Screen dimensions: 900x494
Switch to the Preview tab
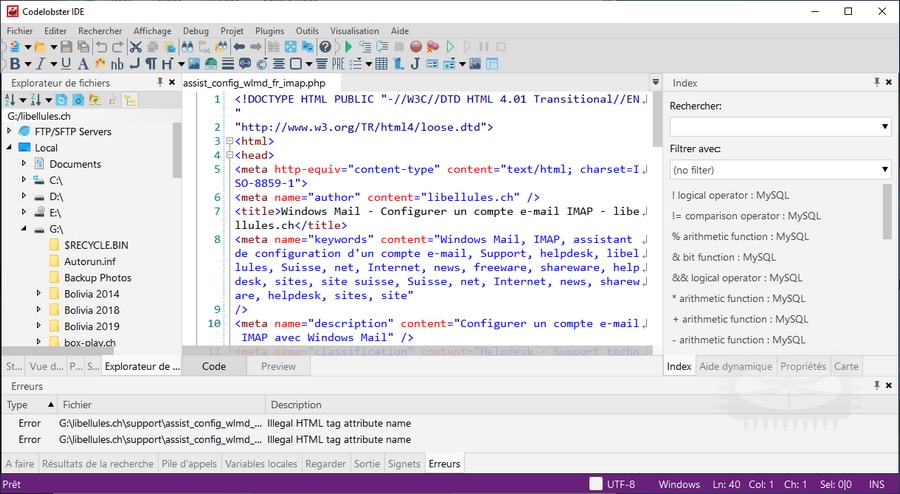(x=278, y=366)
